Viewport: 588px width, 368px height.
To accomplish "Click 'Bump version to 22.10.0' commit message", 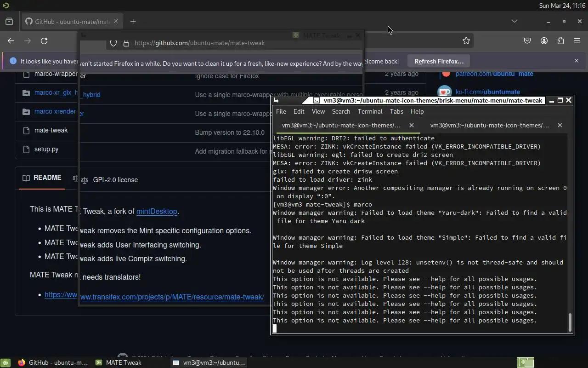I will 230,132.
